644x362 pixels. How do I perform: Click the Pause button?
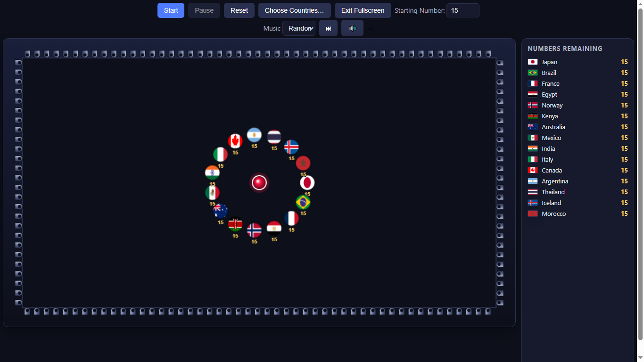click(204, 10)
